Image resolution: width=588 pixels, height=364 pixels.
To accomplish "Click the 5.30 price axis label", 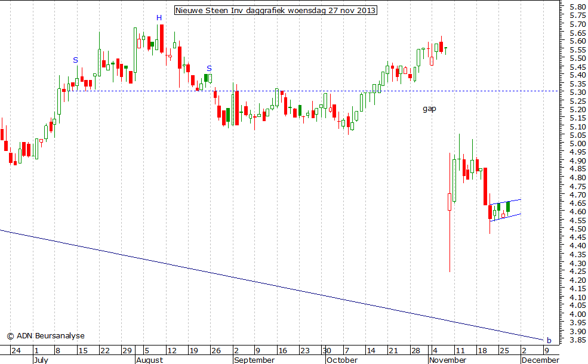I will coord(577,92).
